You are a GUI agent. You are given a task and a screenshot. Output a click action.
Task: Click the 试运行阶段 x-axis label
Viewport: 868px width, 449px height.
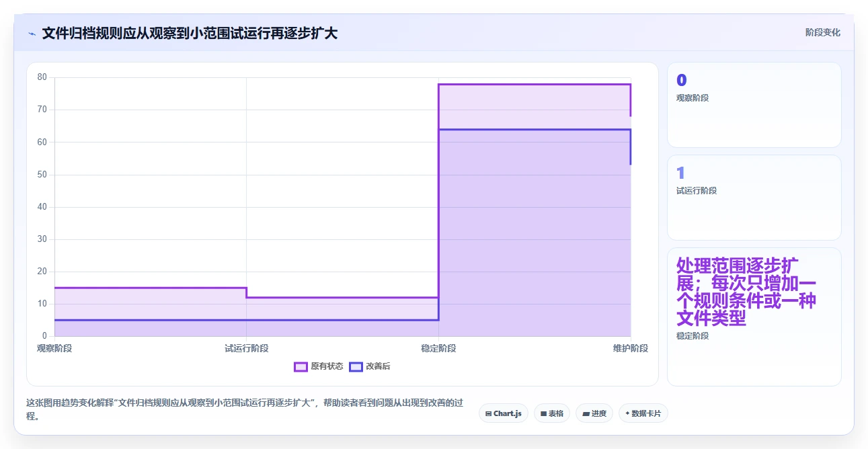(246, 348)
